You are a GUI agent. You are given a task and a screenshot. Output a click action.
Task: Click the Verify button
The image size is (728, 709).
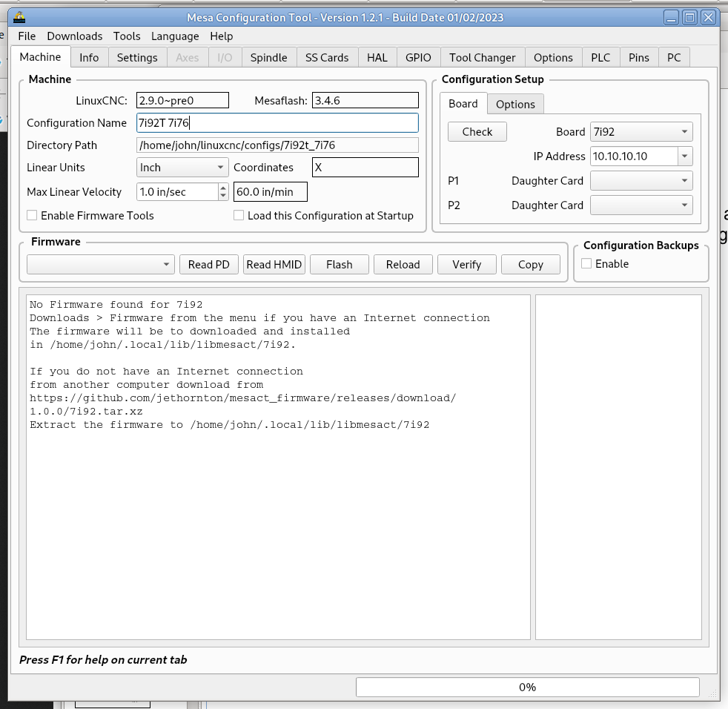coord(466,264)
